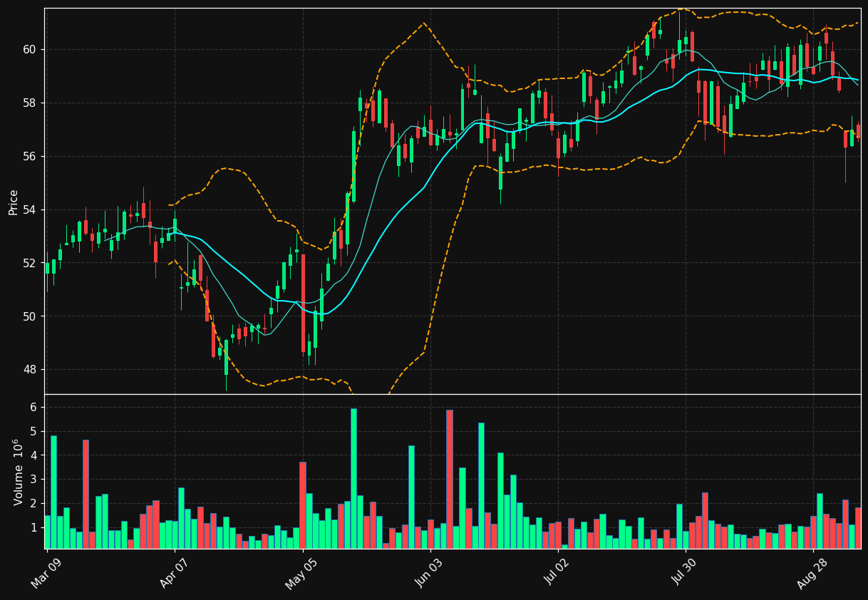Image resolution: width=868 pixels, height=600 pixels.
Task: Click the 'Volume 10⁶' y-axis title
Action: tap(18, 472)
